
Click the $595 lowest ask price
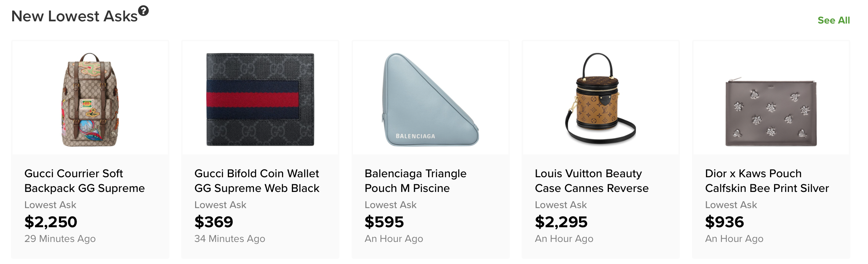click(x=384, y=222)
